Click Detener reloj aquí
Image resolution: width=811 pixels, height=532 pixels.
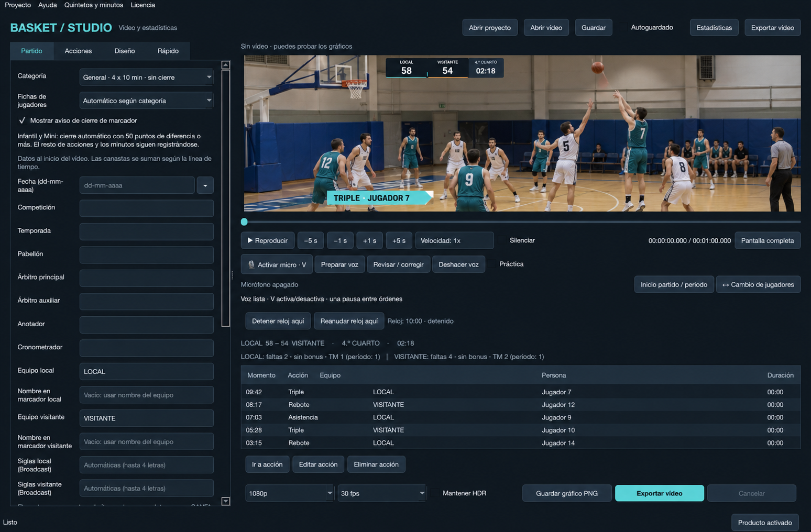point(278,321)
